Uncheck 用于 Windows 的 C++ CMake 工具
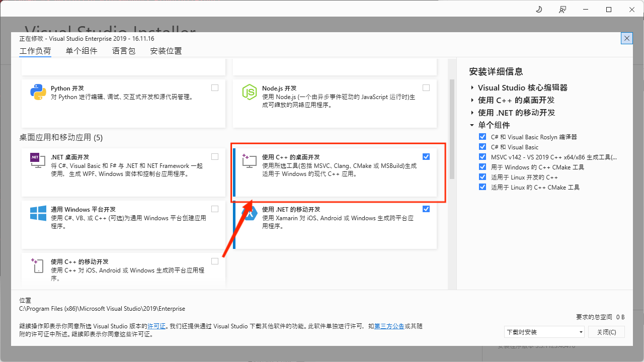 482,167
